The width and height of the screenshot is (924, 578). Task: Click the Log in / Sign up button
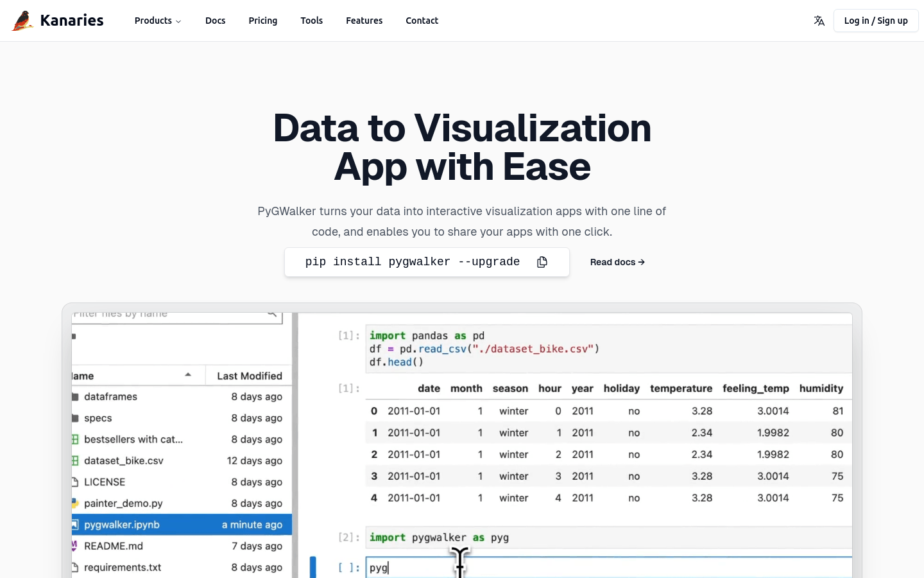875,21
